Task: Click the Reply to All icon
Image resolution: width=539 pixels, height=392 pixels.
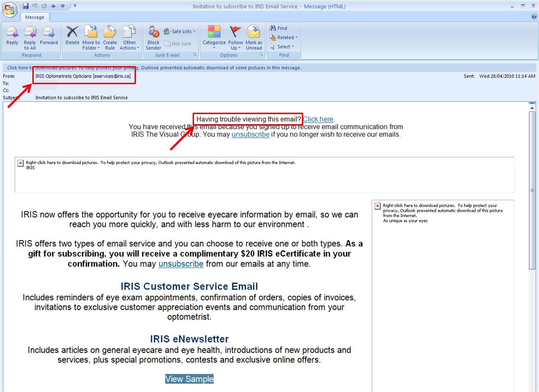Action: (x=30, y=38)
